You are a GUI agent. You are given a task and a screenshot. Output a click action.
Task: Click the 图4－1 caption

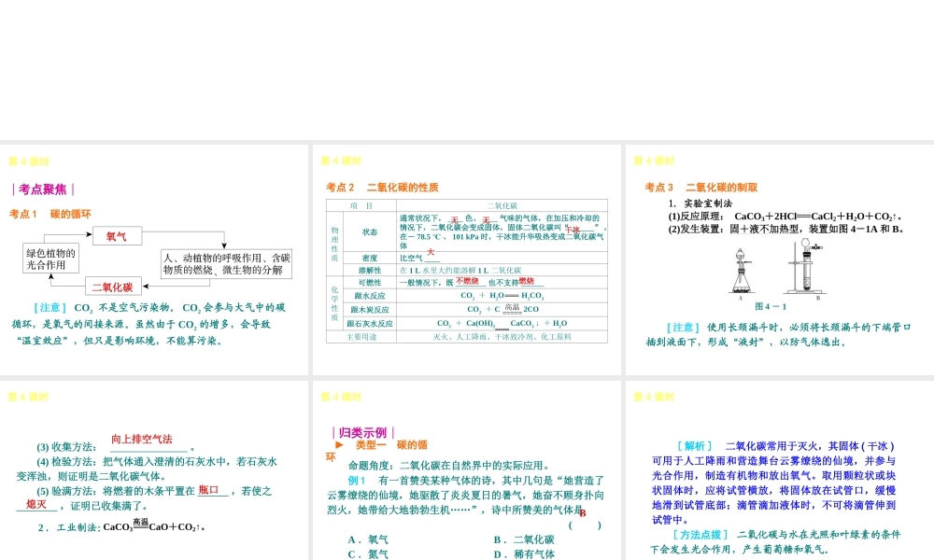771,306
